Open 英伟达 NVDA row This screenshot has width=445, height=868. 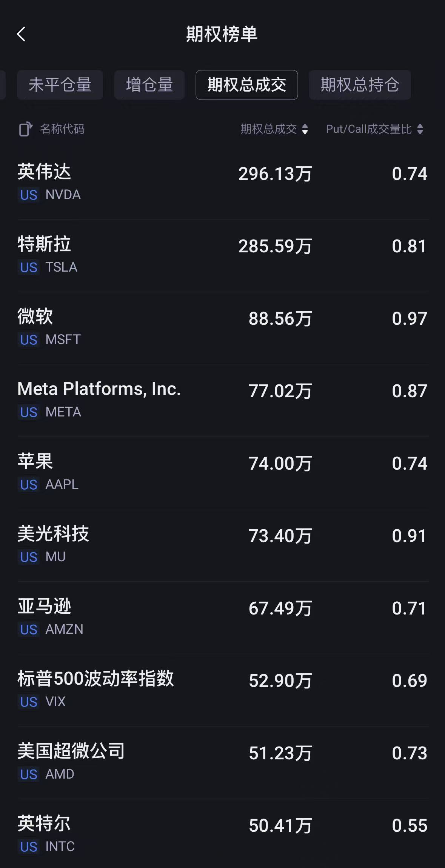click(223, 183)
